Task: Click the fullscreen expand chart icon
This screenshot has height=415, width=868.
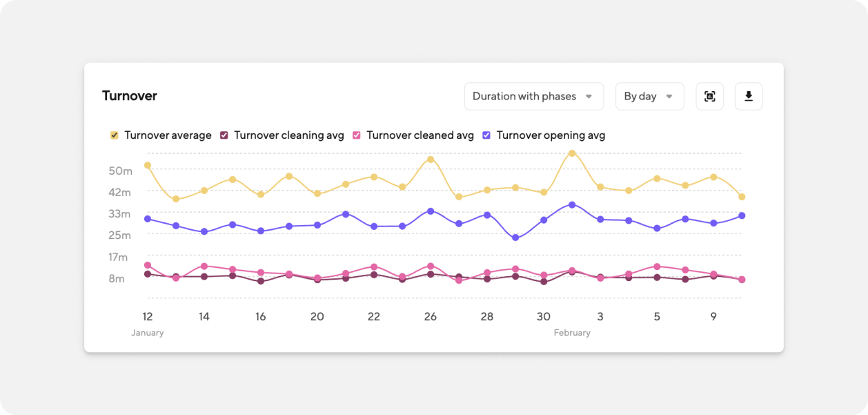Action: coord(710,97)
